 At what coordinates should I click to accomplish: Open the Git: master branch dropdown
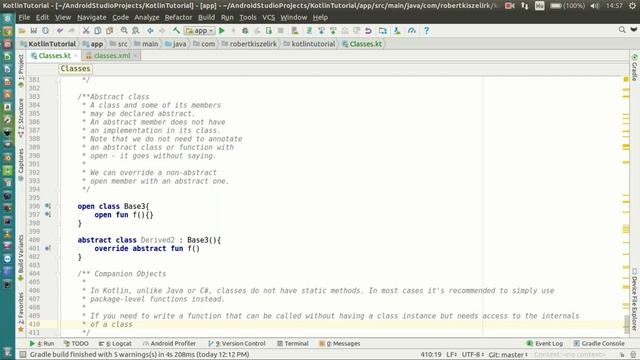(x=508, y=354)
